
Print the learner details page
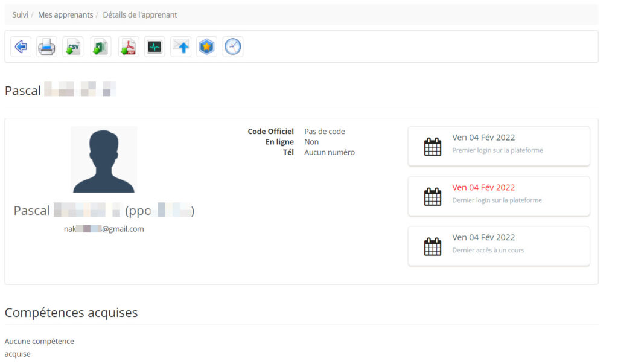point(46,47)
